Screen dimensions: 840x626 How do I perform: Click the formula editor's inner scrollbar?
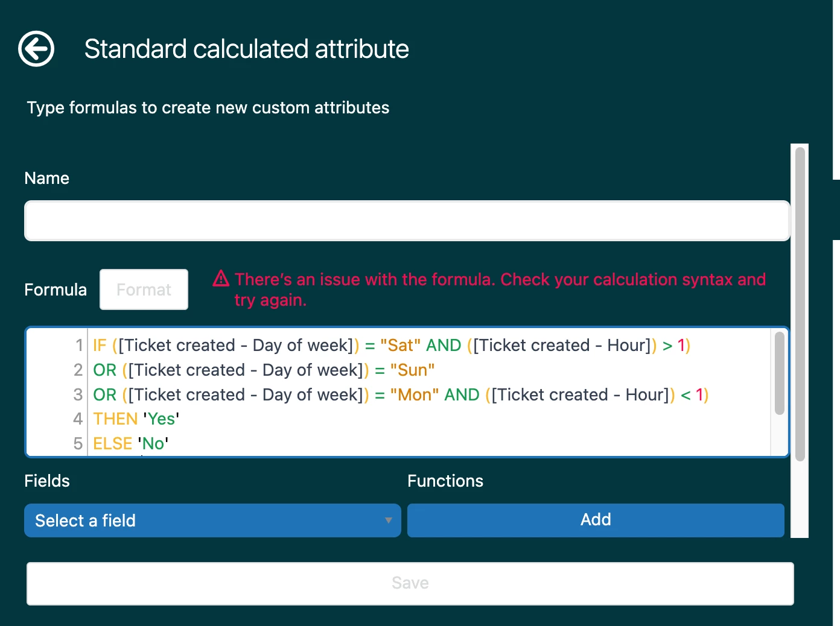pyautogui.click(x=779, y=373)
